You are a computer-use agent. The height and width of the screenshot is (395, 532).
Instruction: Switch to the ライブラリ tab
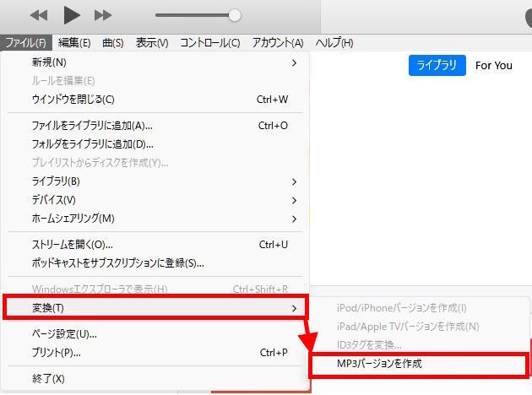(x=437, y=65)
